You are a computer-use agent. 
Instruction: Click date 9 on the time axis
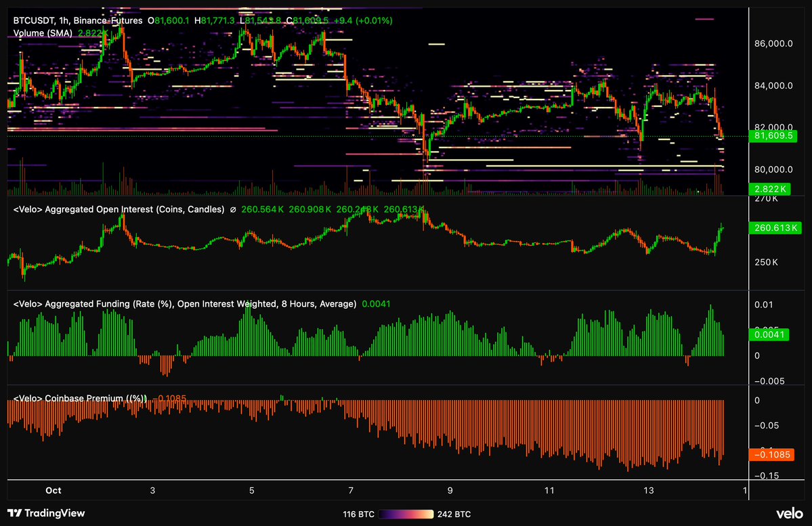click(x=450, y=490)
